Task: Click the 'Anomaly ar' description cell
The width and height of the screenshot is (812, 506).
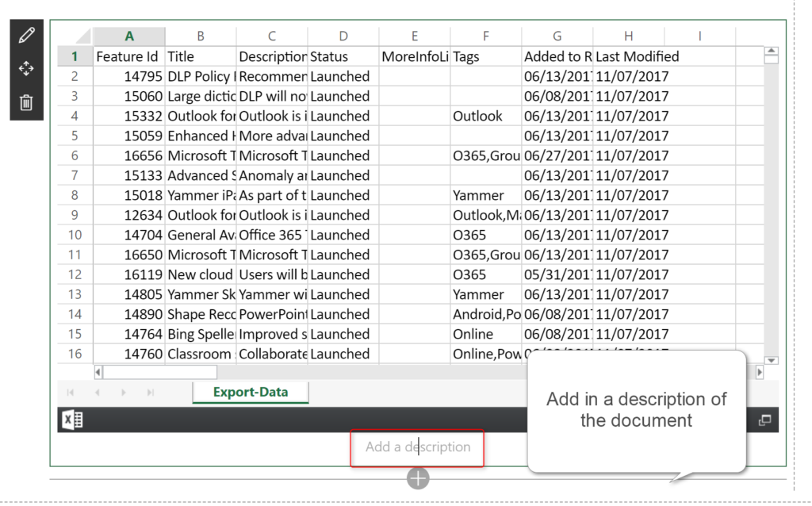Action: pyautogui.click(x=272, y=175)
